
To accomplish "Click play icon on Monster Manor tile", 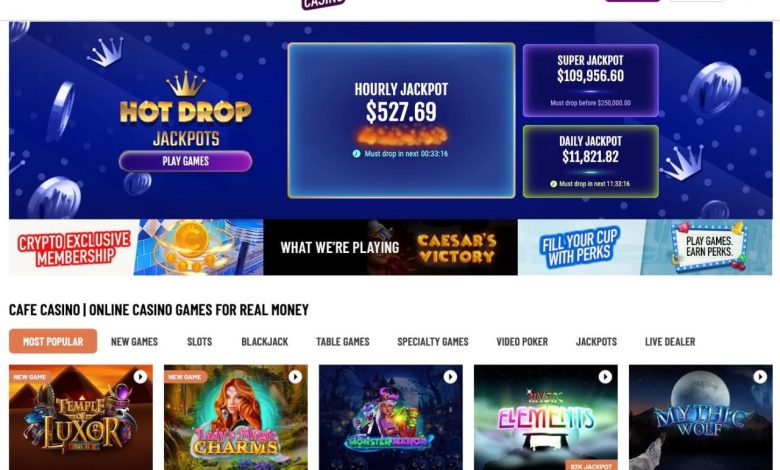I will click(x=450, y=377).
